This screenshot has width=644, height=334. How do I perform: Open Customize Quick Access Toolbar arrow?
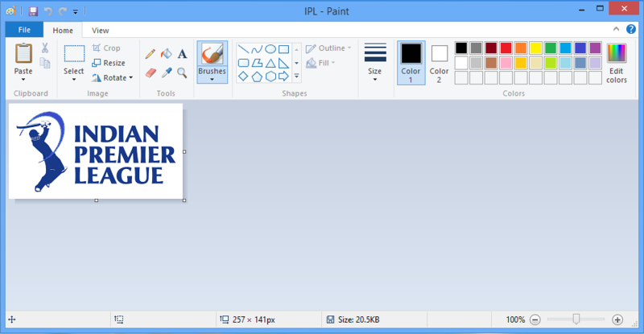point(76,11)
